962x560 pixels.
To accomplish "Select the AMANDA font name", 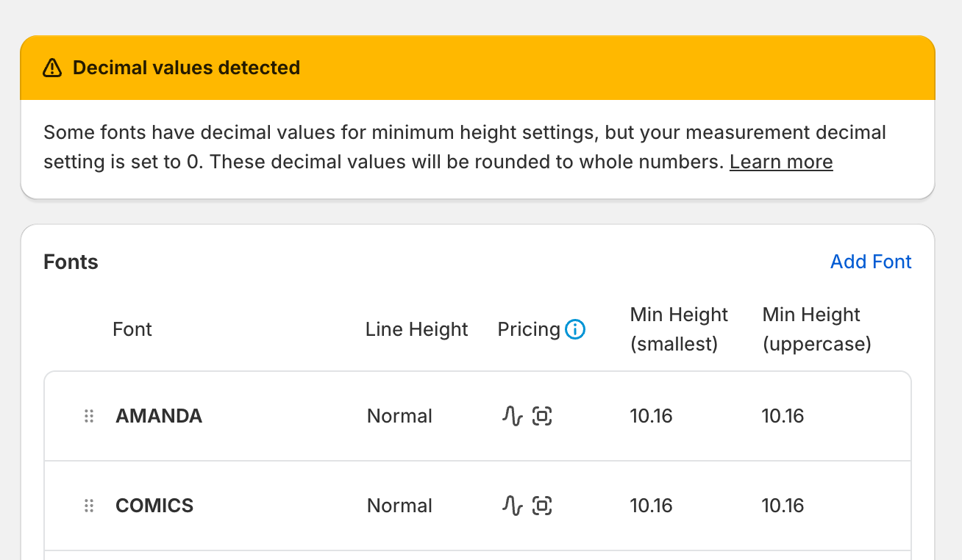I will tap(159, 417).
